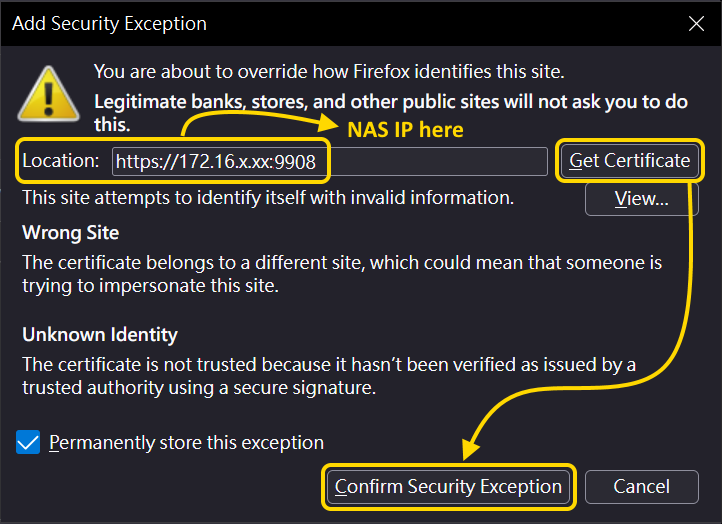Click the invalid information status message
Viewport: 722px width, 524px height.
pyautogui.click(x=268, y=198)
